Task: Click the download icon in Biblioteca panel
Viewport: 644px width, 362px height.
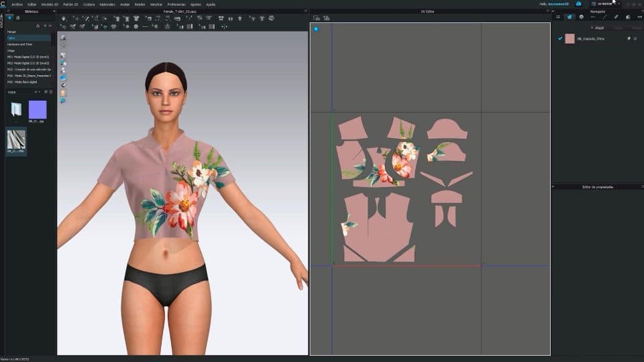Action: (x=38, y=25)
